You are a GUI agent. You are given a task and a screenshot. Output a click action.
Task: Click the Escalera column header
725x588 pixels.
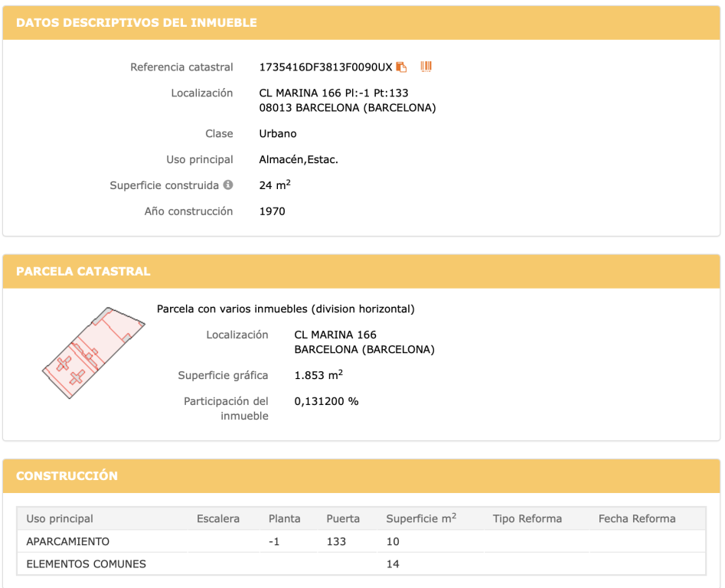[x=218, y=518]
